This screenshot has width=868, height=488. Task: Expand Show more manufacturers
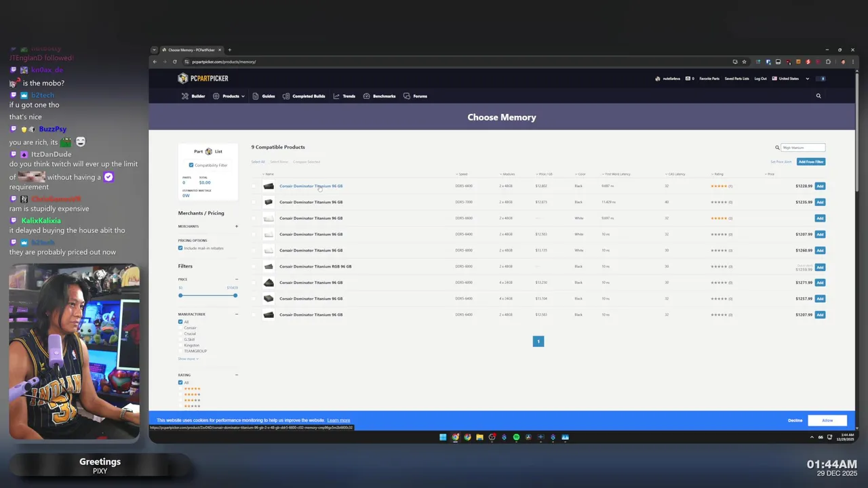(x=188, y=359)
